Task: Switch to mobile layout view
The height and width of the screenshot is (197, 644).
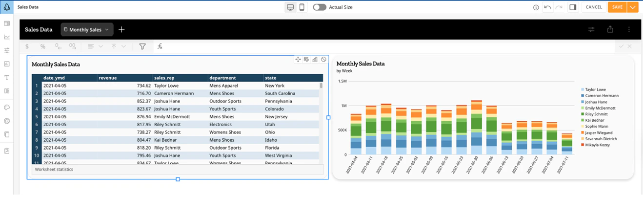Action: pos(302,7)
